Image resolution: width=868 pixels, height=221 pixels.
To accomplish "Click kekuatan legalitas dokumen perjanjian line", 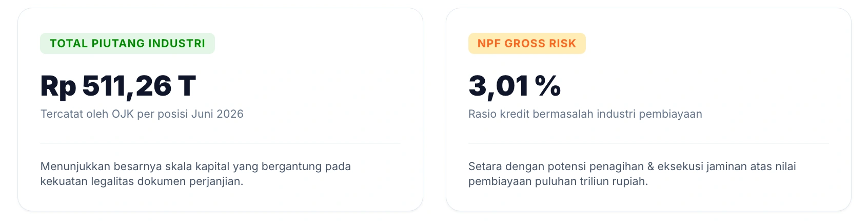I will 142,181.
